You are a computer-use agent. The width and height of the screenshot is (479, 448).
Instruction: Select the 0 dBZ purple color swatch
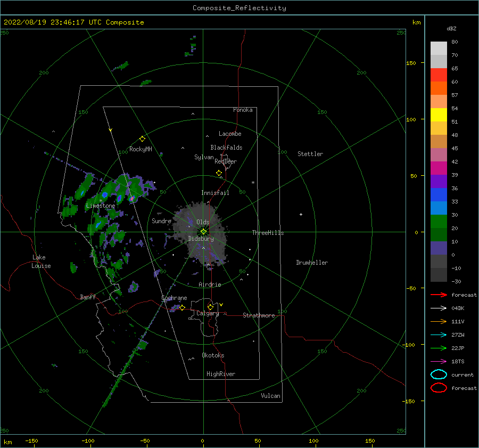439,248
